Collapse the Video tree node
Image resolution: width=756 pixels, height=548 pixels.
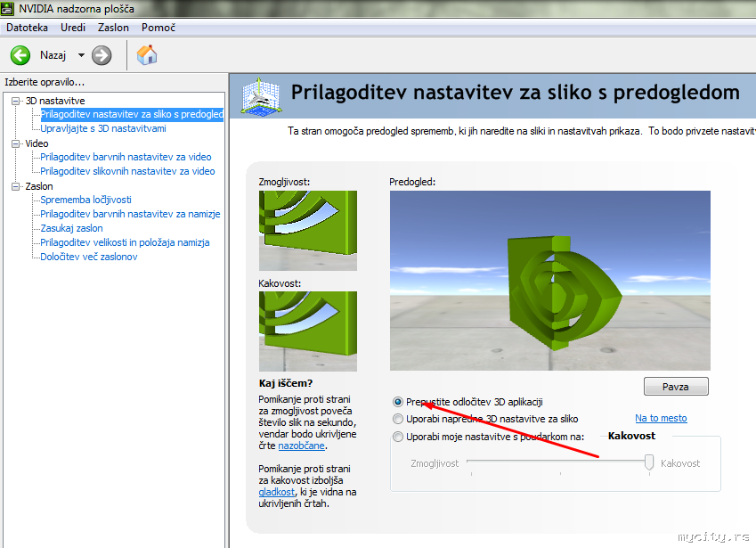point(16,143)
